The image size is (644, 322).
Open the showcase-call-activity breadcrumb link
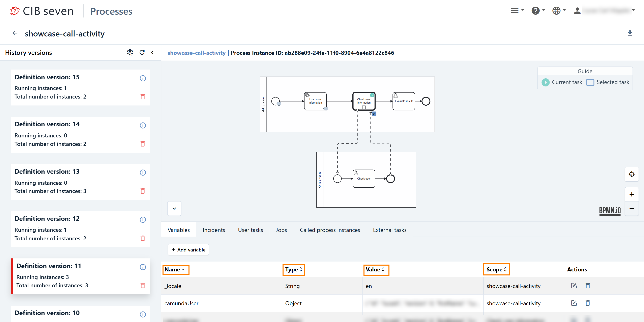pyautogui.click(x=196, y=53)
